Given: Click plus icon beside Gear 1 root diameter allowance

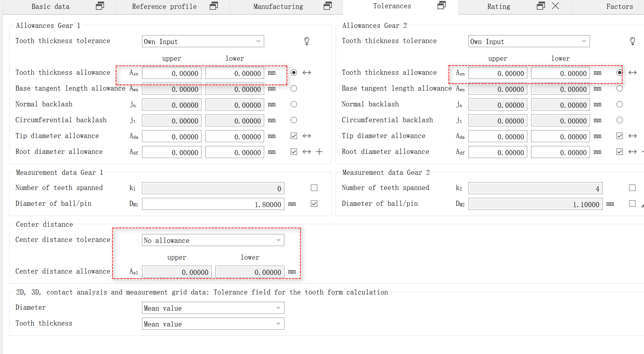Looking at the screenshot, I should [x=319, y=152].
